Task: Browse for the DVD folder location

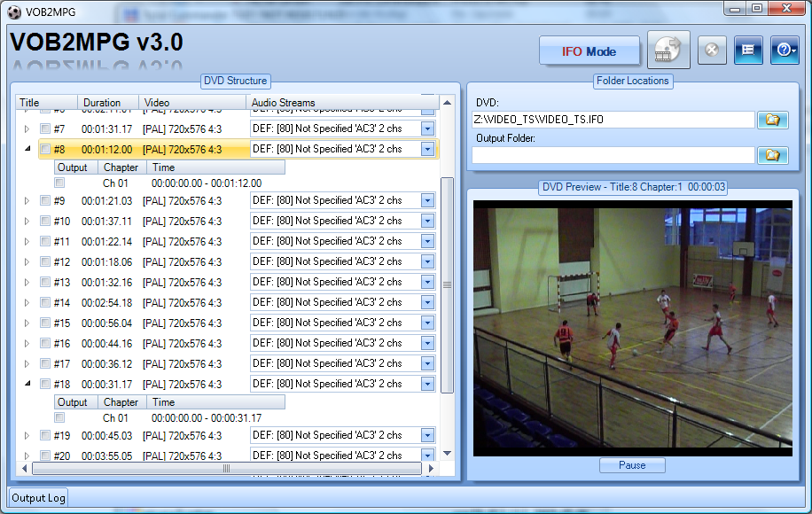Action: click(773, 121)
